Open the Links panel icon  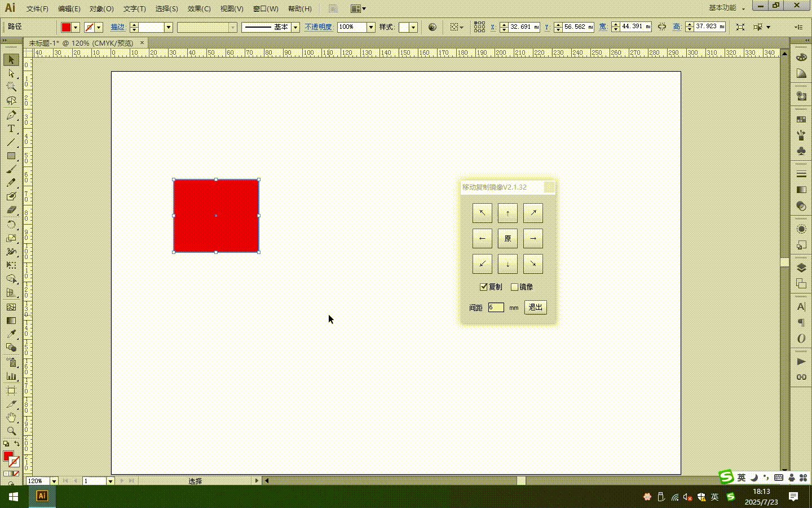pos(801,377)
